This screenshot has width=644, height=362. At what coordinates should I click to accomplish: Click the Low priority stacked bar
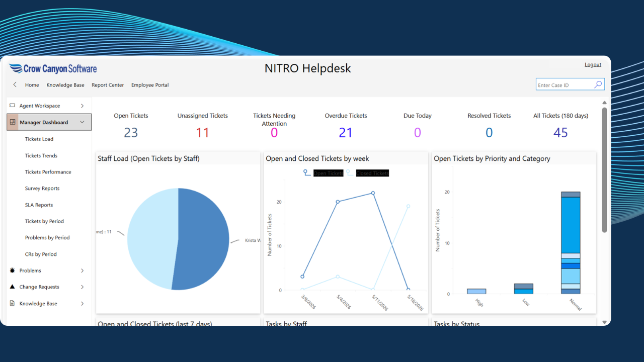[524, 289]
